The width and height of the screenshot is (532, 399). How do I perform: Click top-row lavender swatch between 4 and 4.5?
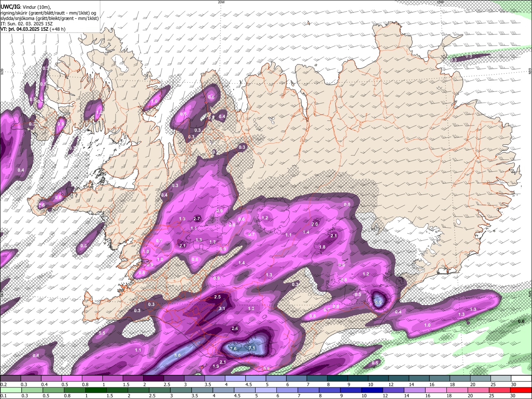[x=235, y=379]
